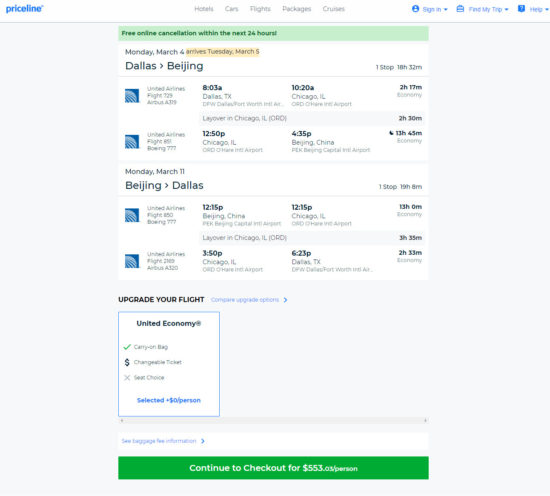Click the 6:23p Dallas arrival time
Screen dimensions: 550x496
[301, 253]
